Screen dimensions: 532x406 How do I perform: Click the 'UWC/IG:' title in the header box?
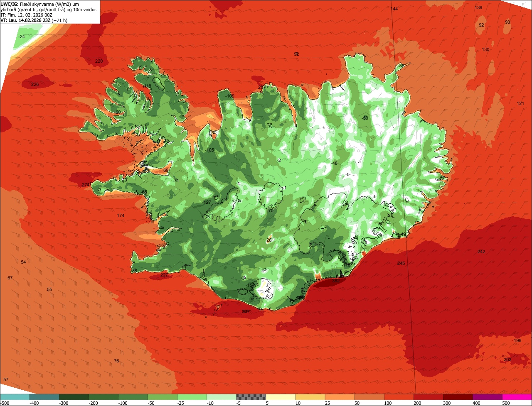click(x=10, y=4)
